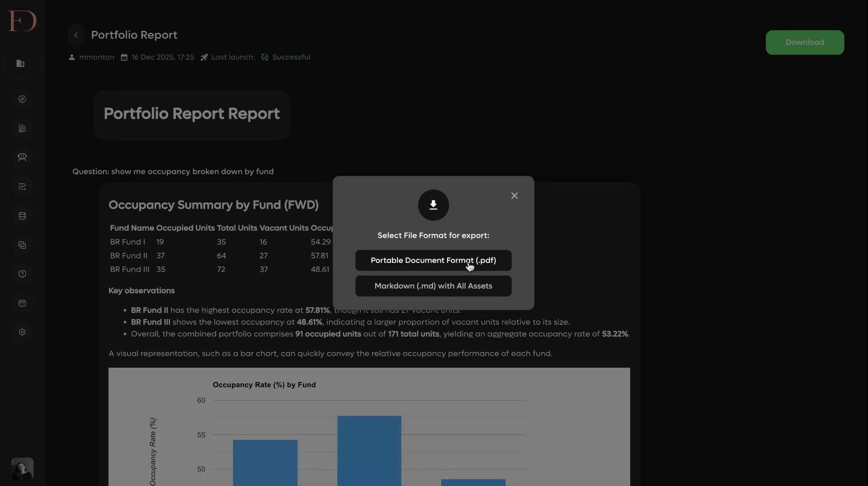
Task: Click the Portfolio Report page title
Action: click(134, 35)
